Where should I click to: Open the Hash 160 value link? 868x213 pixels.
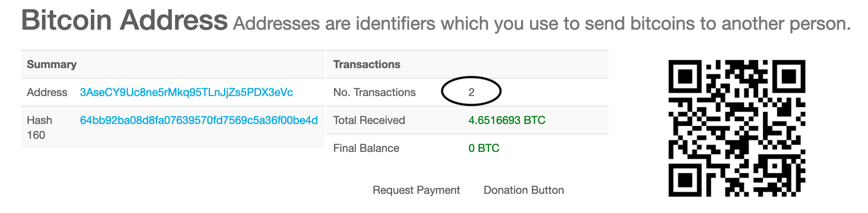(199, 120)
